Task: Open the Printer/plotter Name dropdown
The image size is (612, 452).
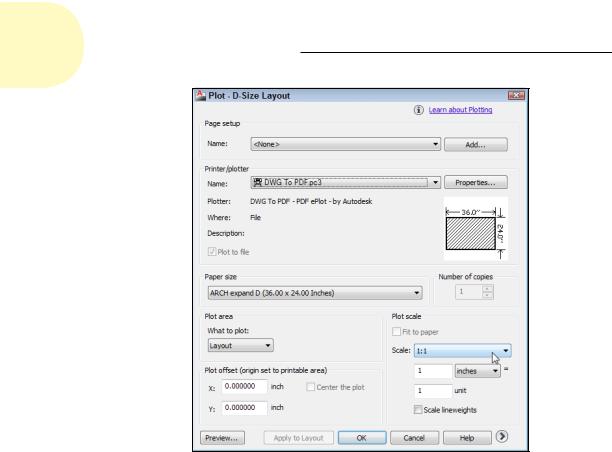Action: pos(345,182)
